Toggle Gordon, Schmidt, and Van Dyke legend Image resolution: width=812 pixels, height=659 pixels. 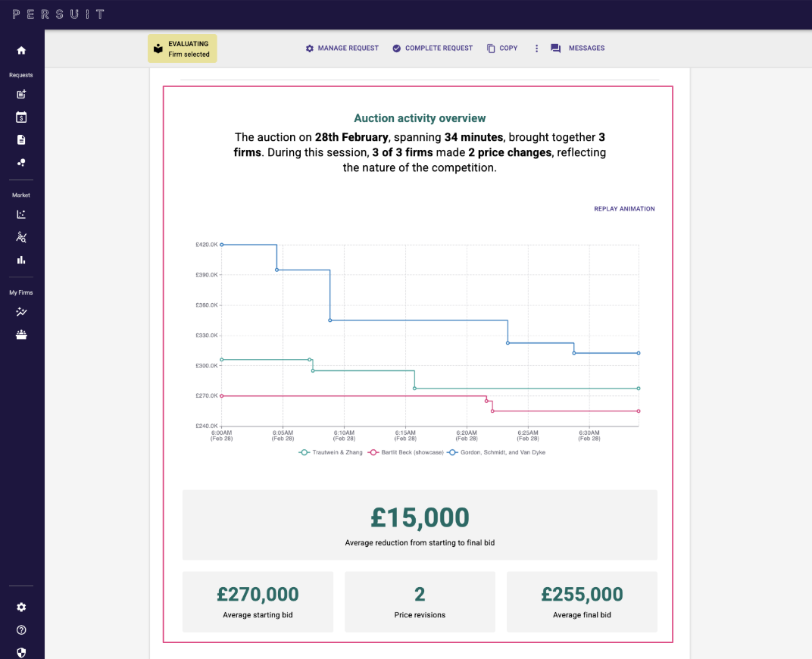496,452
